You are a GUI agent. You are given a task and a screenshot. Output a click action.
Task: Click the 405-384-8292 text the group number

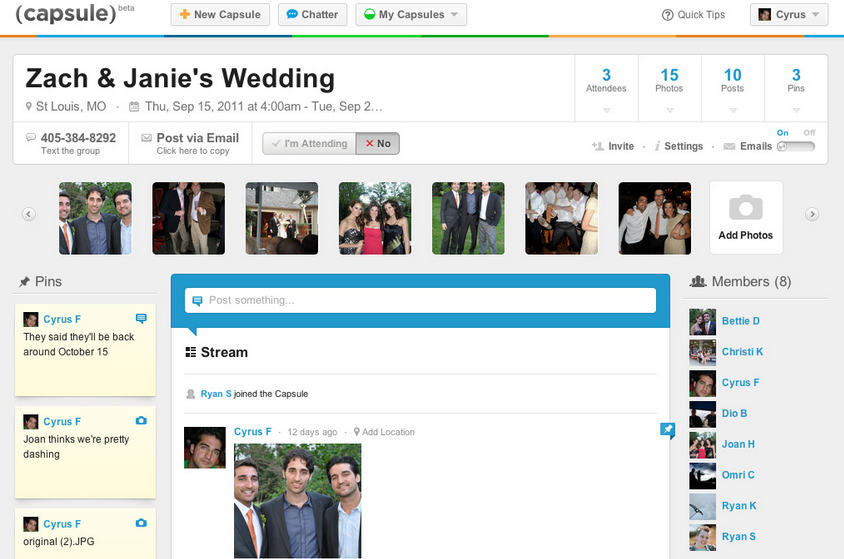point(78,138)
